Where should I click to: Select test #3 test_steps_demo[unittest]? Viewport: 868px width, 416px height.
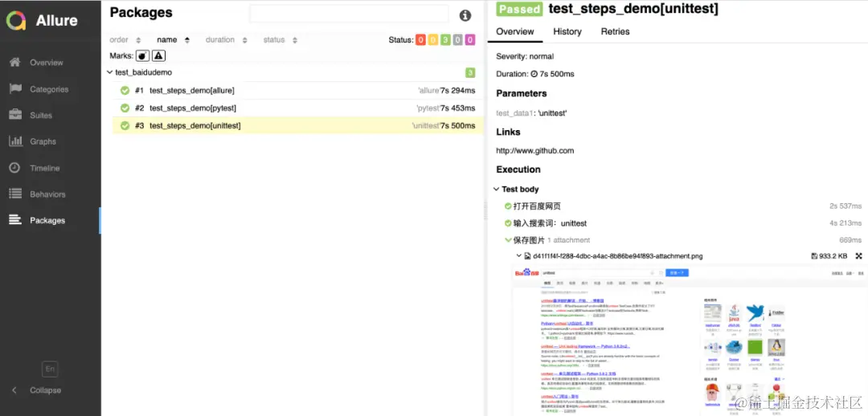tap(298, 125)
